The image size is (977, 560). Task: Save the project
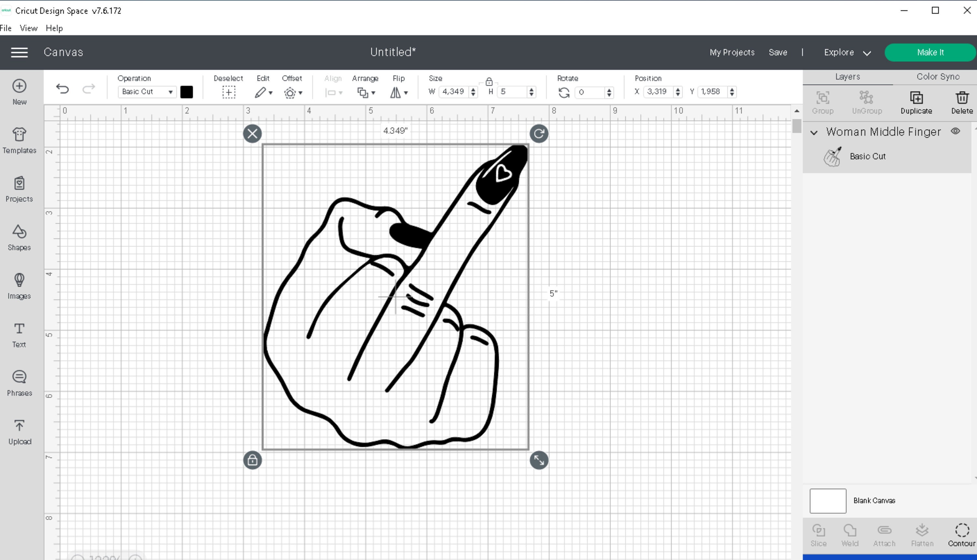778,52
